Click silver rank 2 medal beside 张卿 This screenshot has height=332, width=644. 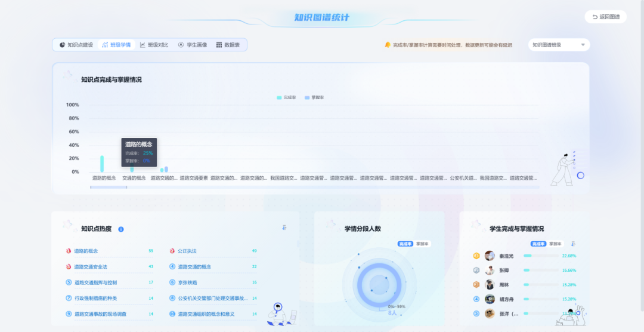coord(476,270)
